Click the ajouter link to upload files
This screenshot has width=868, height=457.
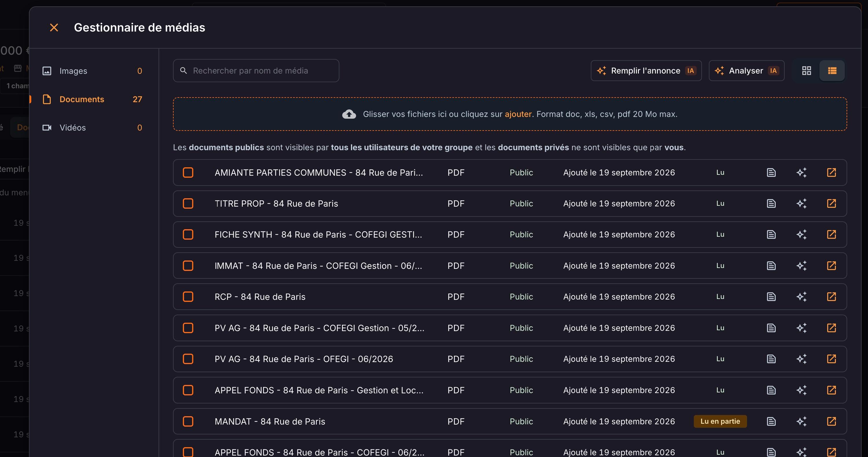518,114
